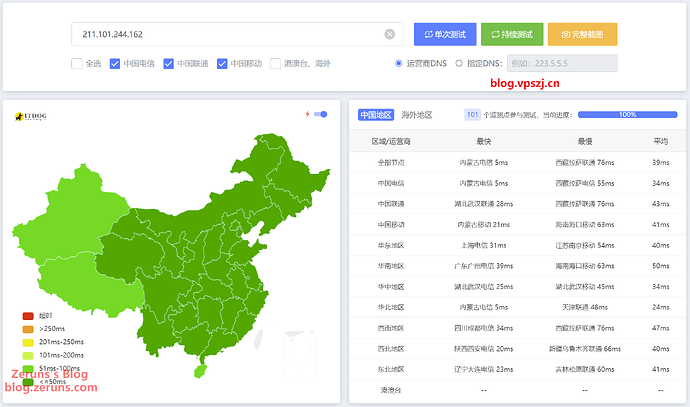Start the 持续测试 continuous test button
The image size is (690, 407).
[x=512, y=35]
